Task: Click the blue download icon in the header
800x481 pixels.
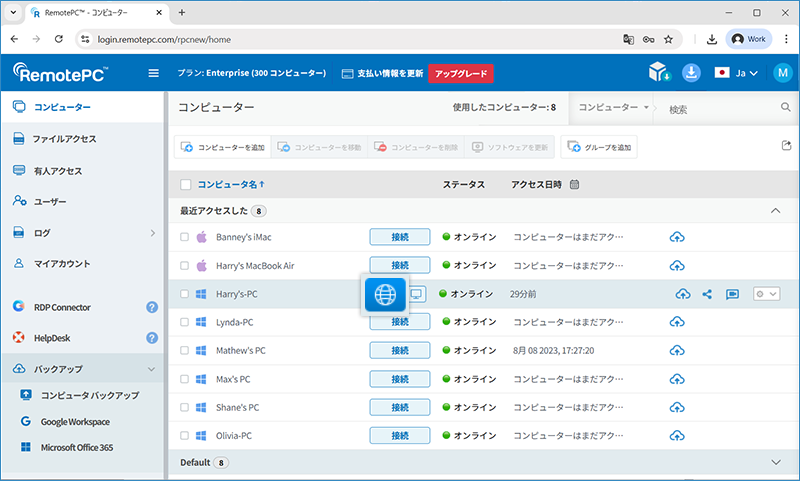Action: tap(691, 73)
